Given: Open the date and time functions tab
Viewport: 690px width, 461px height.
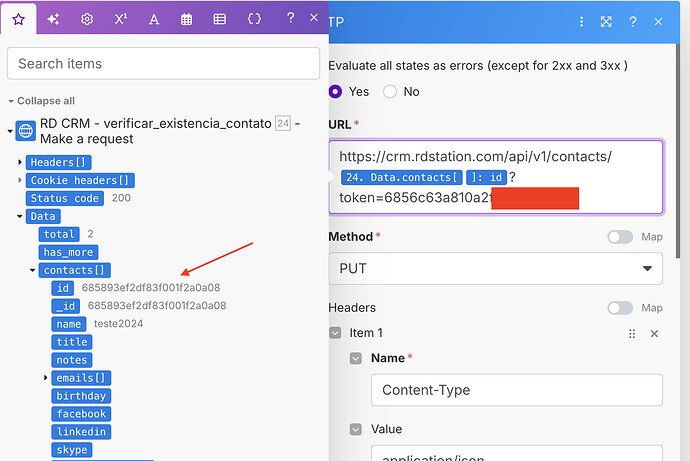Looking at the screenshot, I should (x=187, y=19).
